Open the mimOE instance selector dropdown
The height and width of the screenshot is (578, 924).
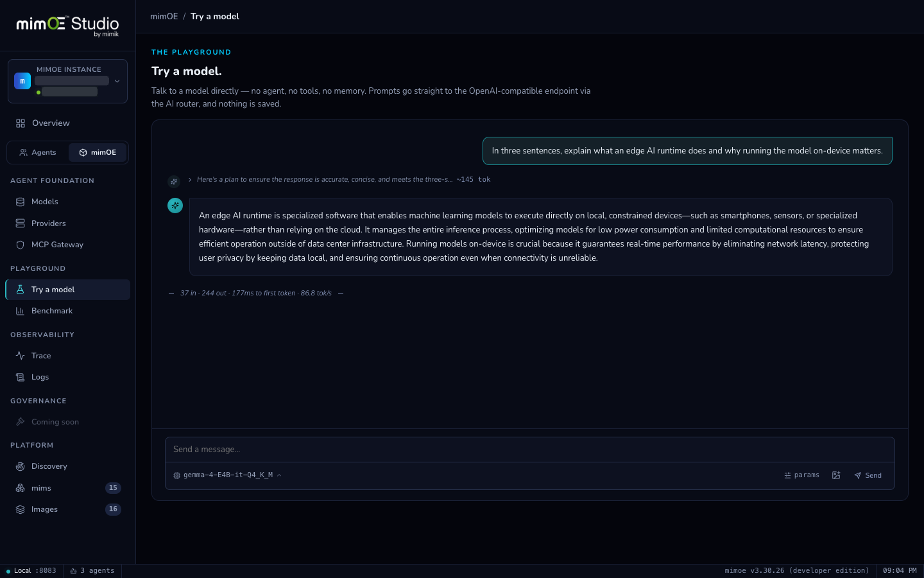pos(67,81)
